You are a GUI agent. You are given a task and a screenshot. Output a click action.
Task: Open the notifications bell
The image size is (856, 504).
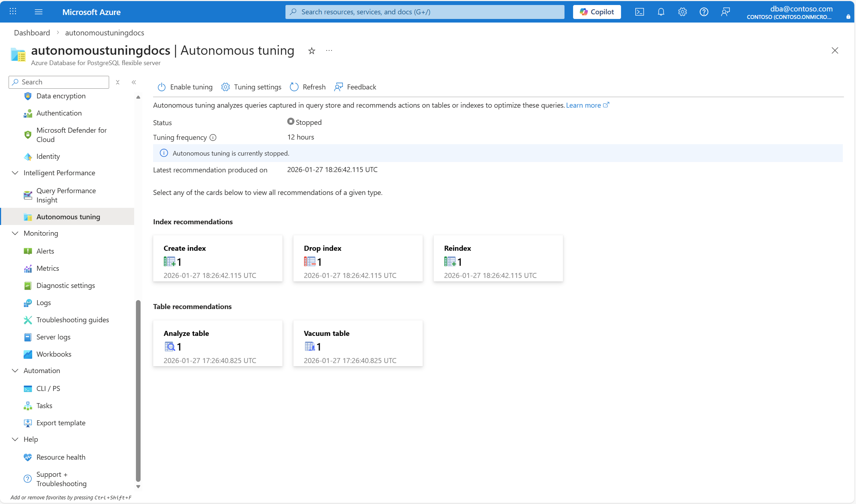click(661, 12)
